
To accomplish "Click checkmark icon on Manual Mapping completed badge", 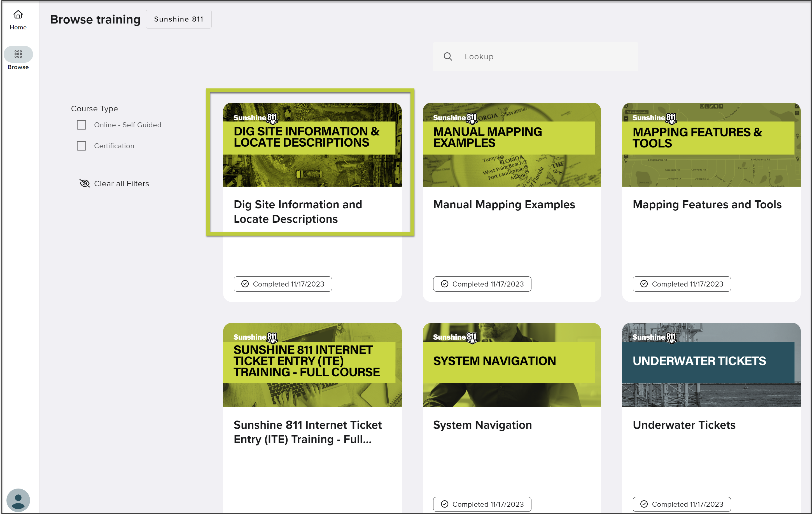I will tap(444, 284).
